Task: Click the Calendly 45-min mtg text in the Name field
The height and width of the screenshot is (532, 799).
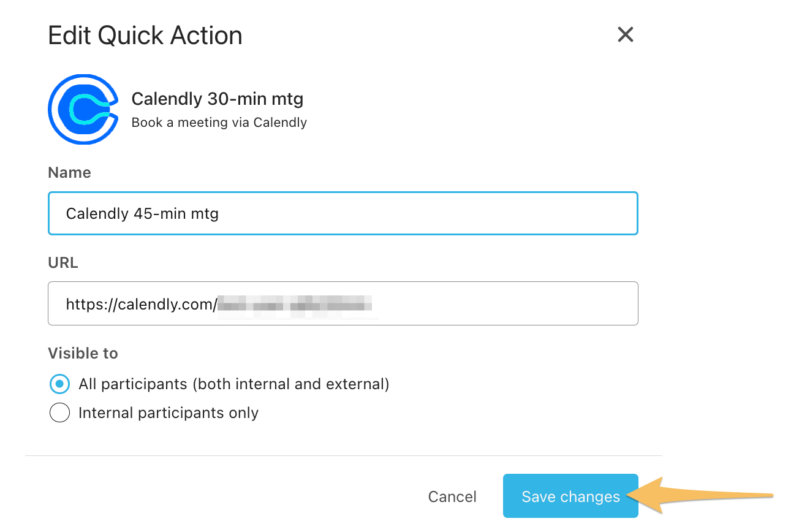Action: tap(142, 214)
